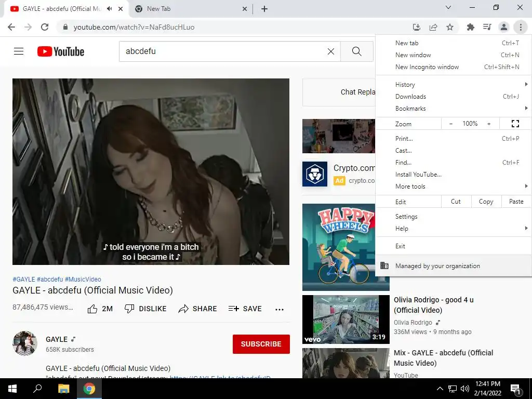Screen dimensions: 532x399
Task: Open the video's more actions ellipsis
Action: (x=280, y=309)
